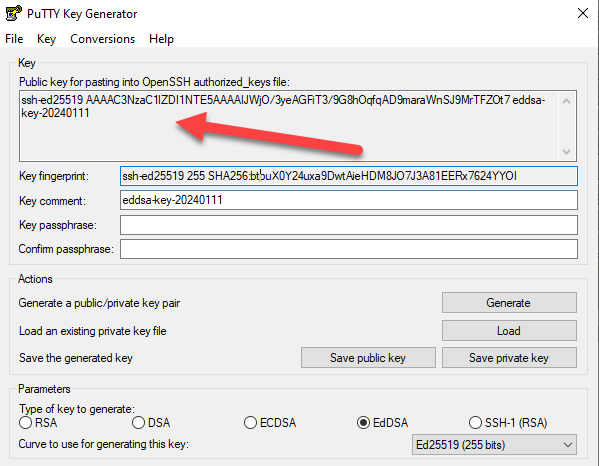Open the Help menu

tap(161, 39)
